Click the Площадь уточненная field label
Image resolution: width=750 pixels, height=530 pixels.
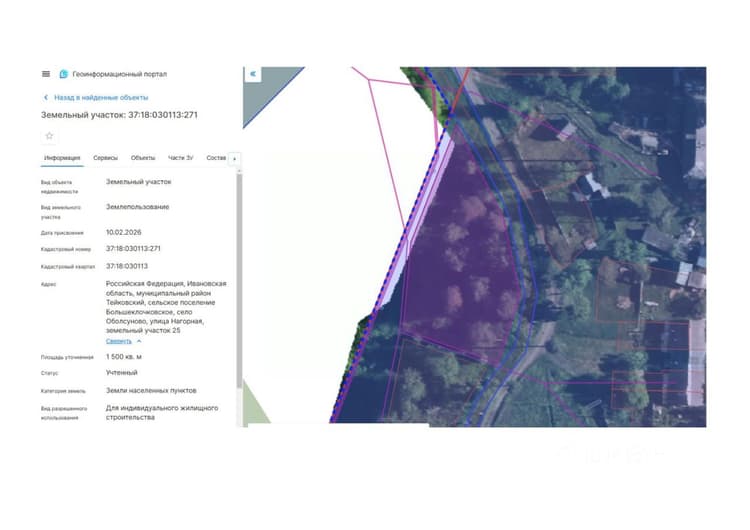tap(67, 357)
